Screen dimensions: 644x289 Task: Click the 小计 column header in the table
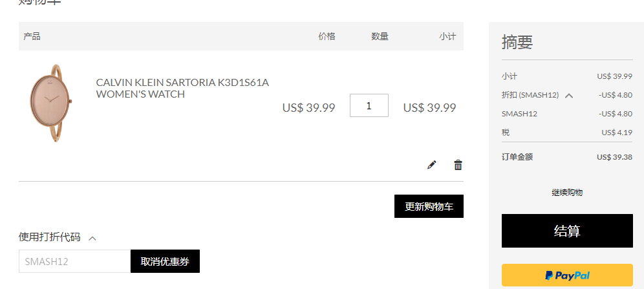pyautogui.click(x=447, y=36)
